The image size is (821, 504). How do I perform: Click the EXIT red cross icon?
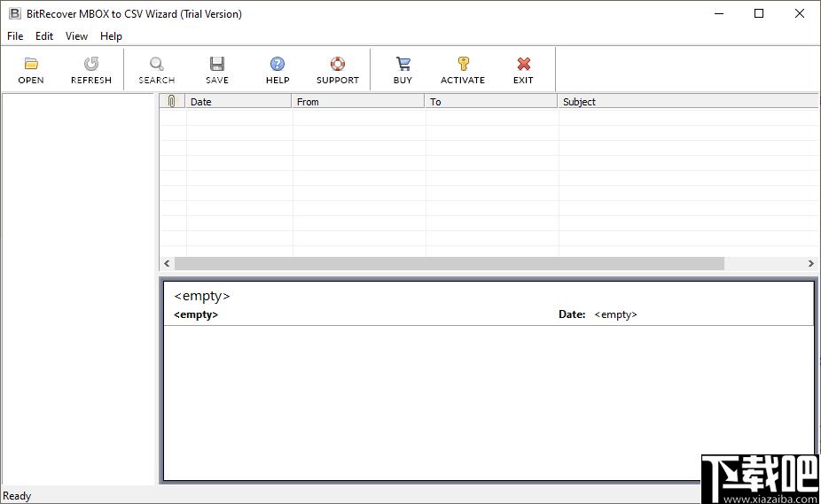[524, 64]
